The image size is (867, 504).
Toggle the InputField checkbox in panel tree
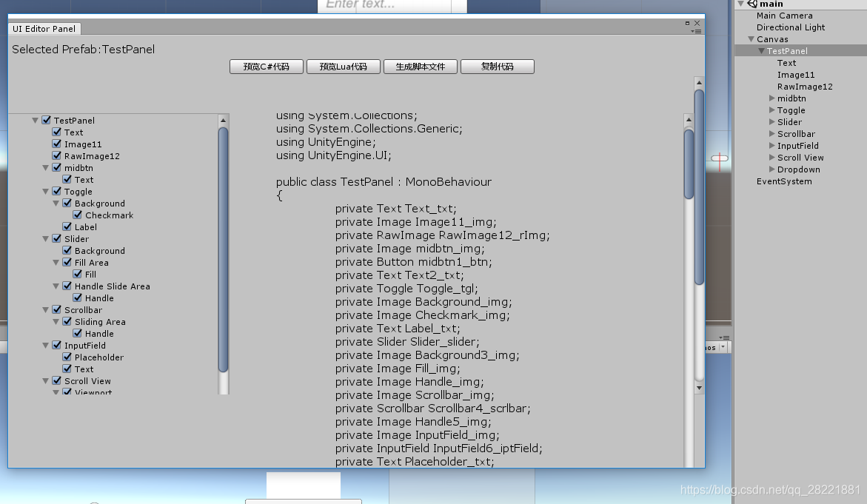click(56, 345)
